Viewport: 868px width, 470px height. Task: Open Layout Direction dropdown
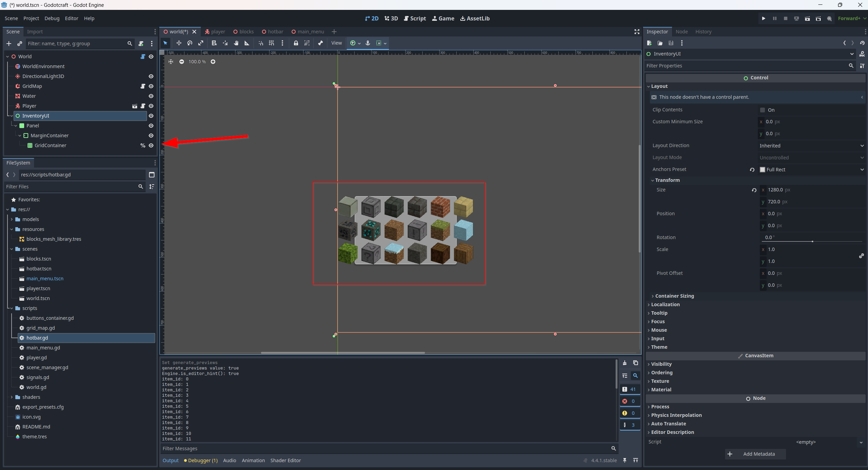point(812,146)
